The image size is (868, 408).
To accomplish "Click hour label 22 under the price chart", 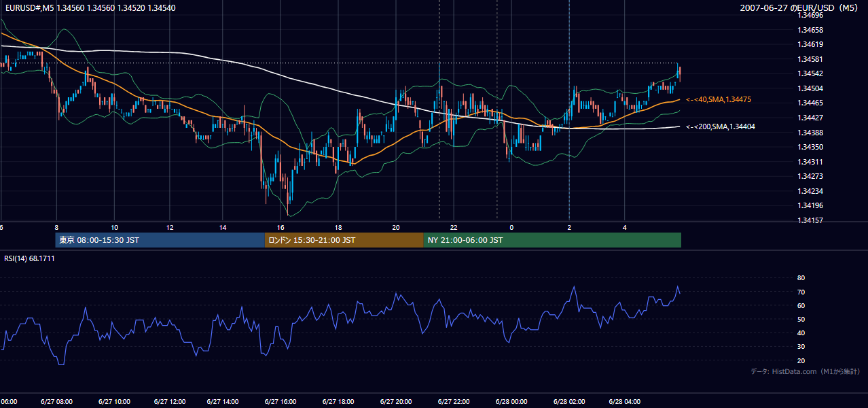I will pyautogui.click(x=454, y=227).
